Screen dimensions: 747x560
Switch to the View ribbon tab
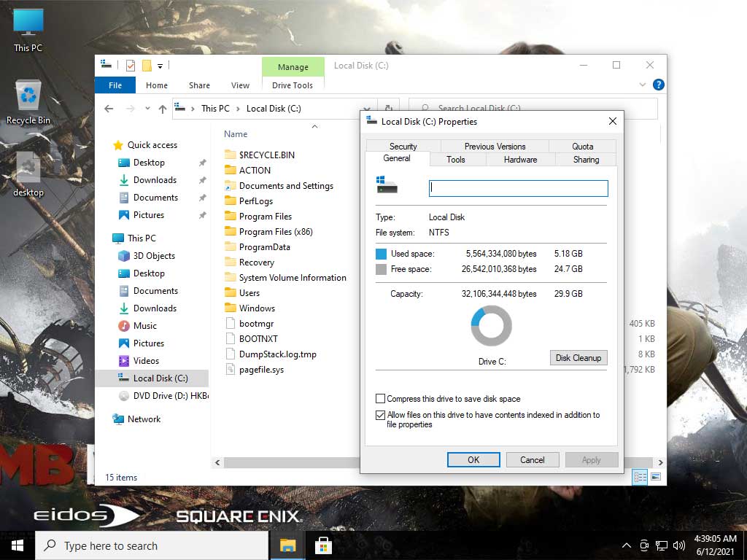coord(240,85)
